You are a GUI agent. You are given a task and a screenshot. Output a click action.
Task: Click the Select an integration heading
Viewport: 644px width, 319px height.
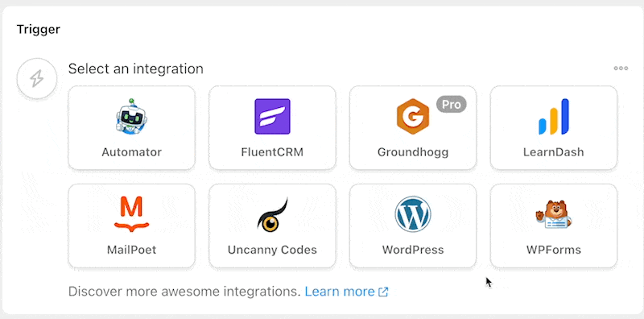pyautogui.click(x=136, y=68)
